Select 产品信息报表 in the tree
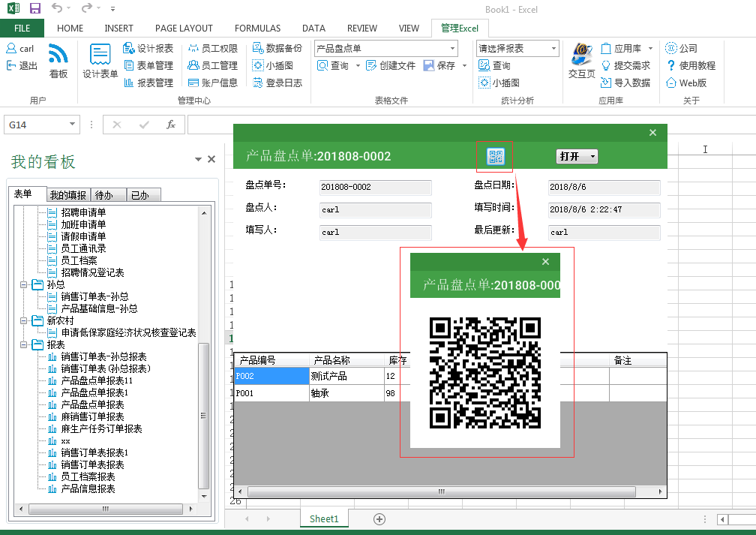The image size is (756, 535). coord(88,489)
